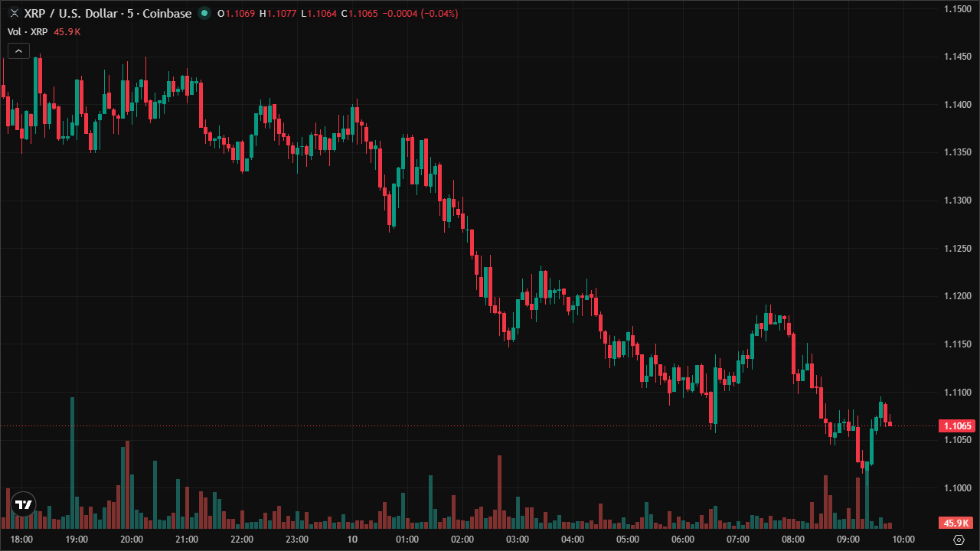This screenshot has width=980, height=551.
Task: Click the change value −0.0004 (−0.04%)
Action: pyautogui.click(x=420, y=13)
